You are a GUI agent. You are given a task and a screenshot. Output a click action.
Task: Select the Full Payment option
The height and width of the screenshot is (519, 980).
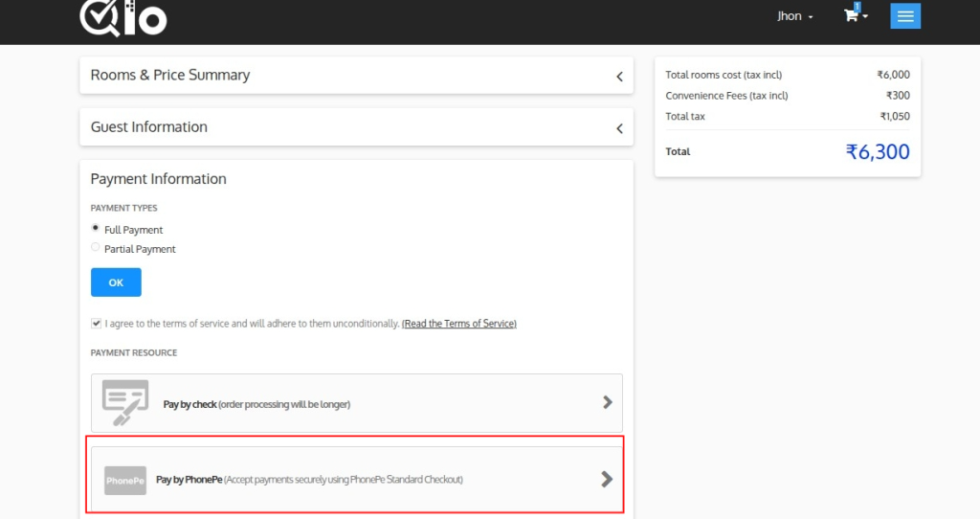96,229
